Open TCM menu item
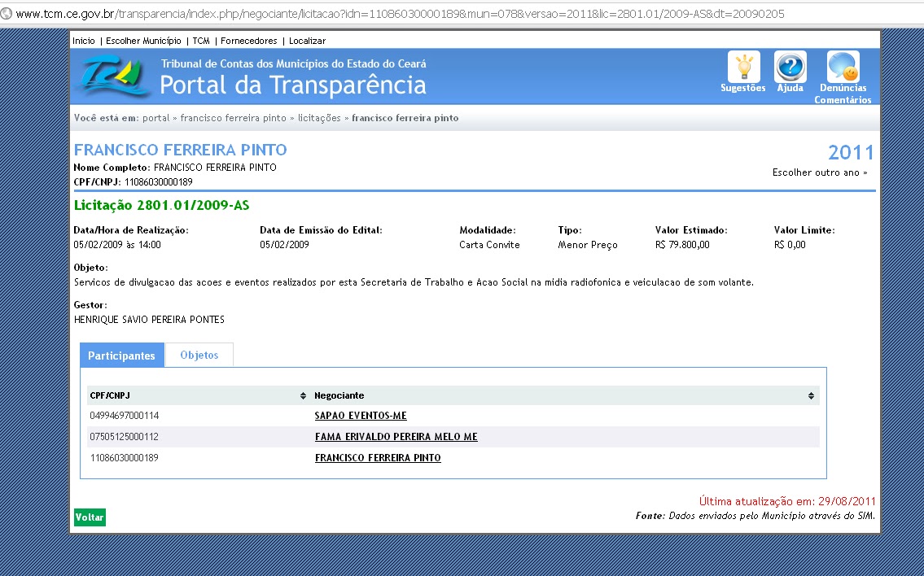 pos(201,41)
